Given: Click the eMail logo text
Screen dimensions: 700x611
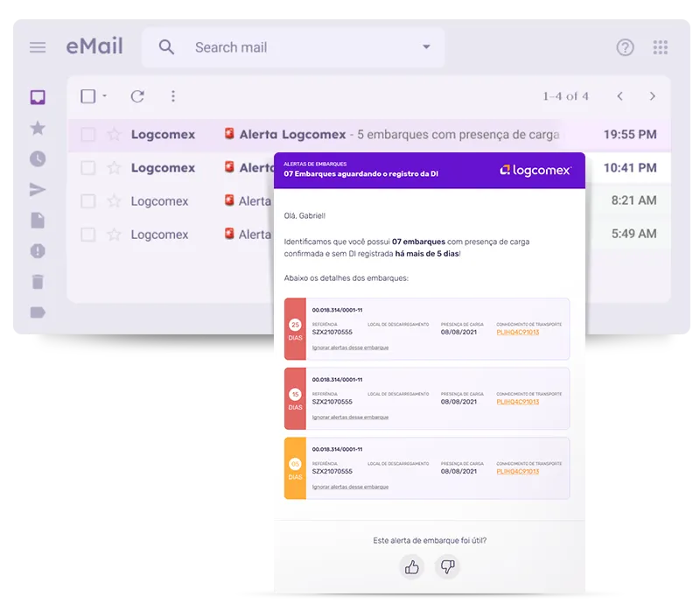Looking at the screenshot, I should [x=94, y=46].
